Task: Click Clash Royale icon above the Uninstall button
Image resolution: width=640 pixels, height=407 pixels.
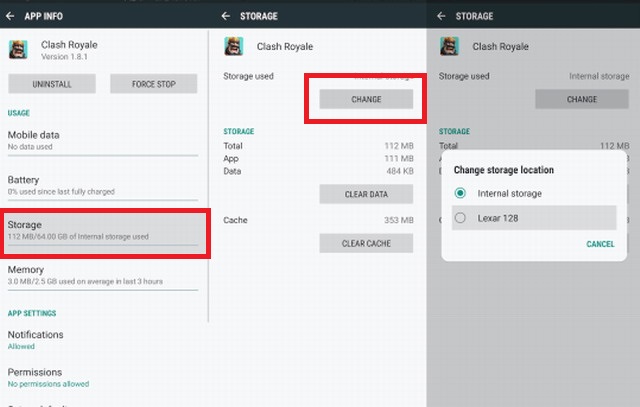Action: pyautogui.click(x=17, y=49)
